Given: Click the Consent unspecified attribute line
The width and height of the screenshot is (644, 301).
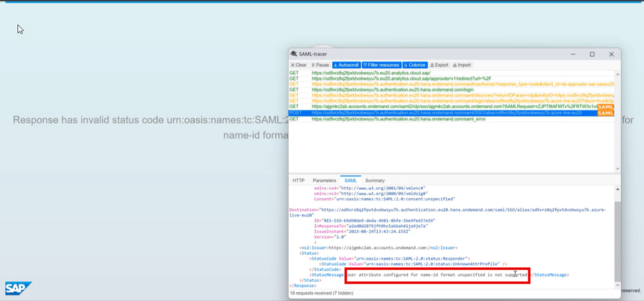Looking at the screenshot, I should [x=384, y=199].
